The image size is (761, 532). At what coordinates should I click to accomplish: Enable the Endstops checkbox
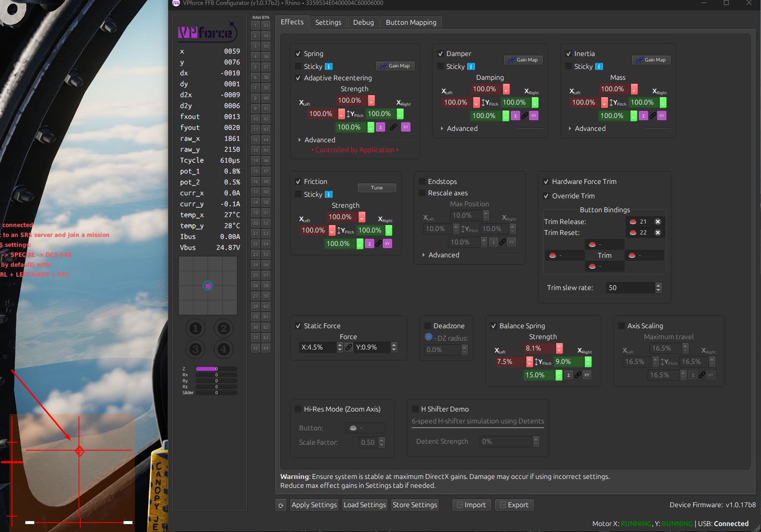click(x=422, y=181)
